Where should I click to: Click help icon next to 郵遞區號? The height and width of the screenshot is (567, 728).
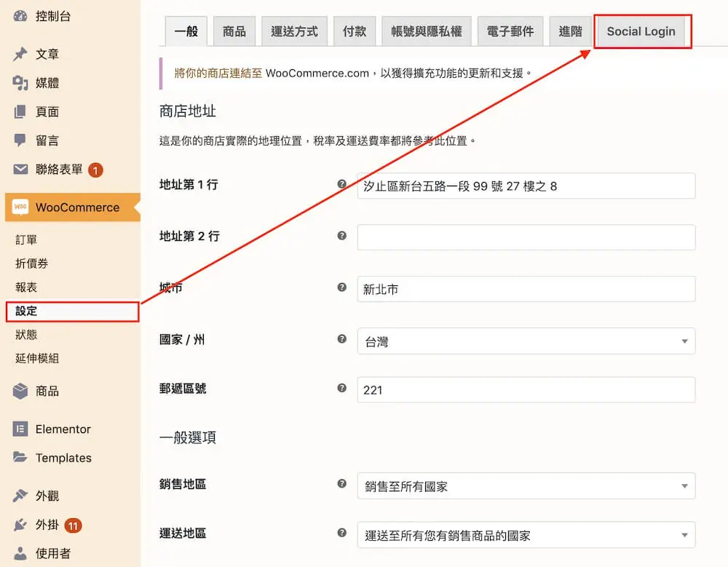(341, 388)
